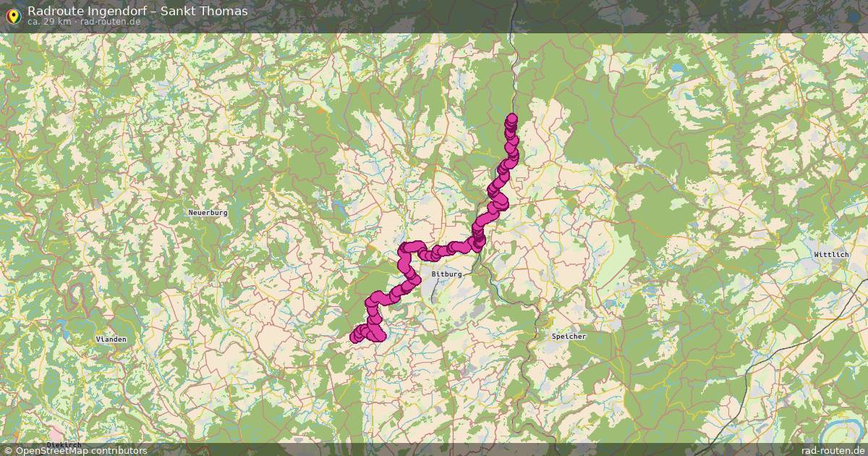Select the Vianden town label
The image size is (868, 456).
111,339
